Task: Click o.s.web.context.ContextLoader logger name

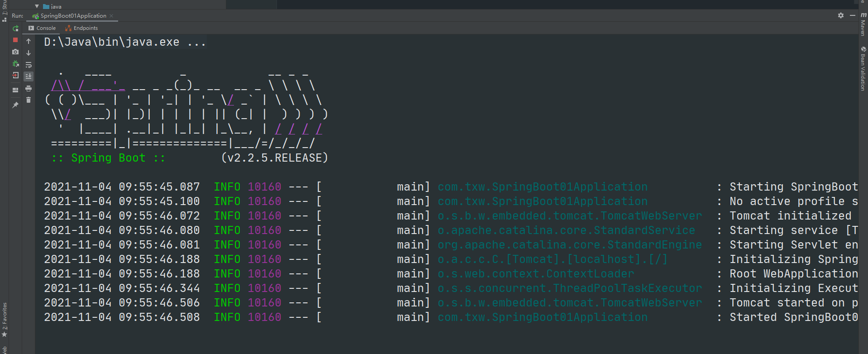Action: click(x=536, y=274)
